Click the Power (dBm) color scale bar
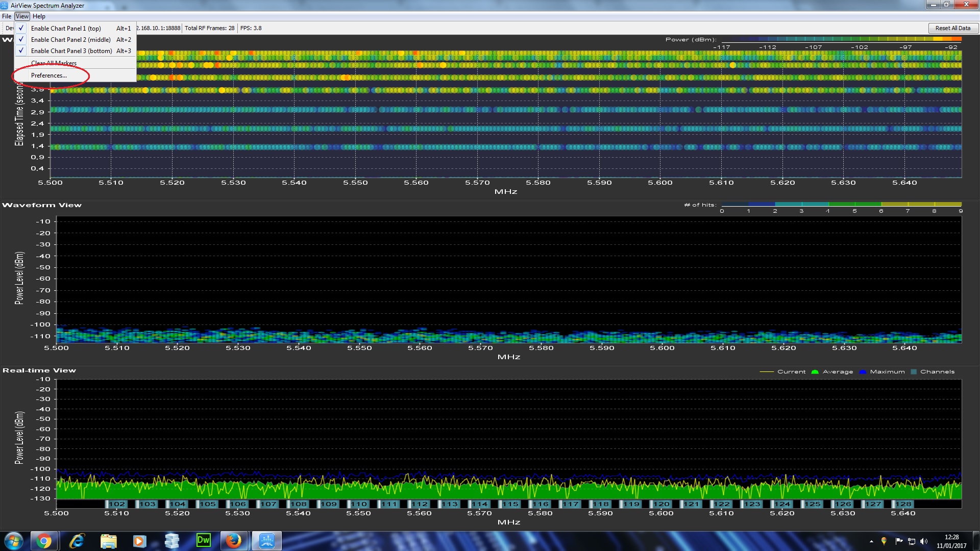 pyautogui.click(x=841, y=39)
